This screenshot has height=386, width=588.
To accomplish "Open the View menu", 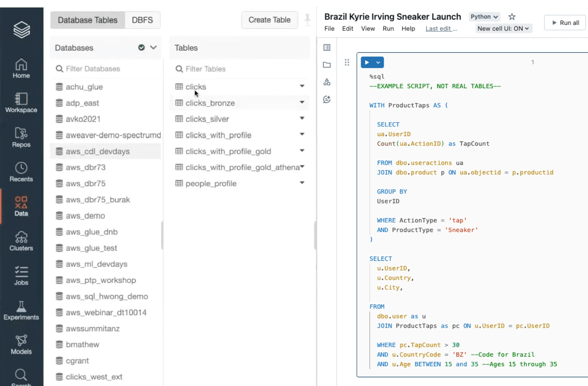I will [368, 28].
